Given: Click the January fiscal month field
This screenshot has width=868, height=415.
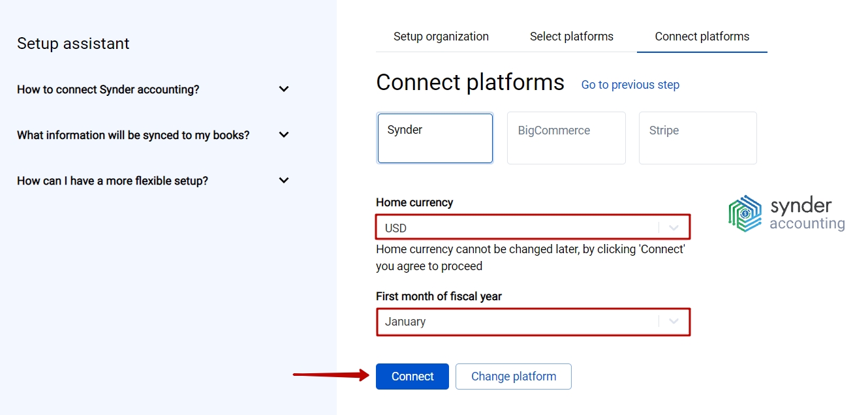Looking at the screenshot, I should (533, 322).
